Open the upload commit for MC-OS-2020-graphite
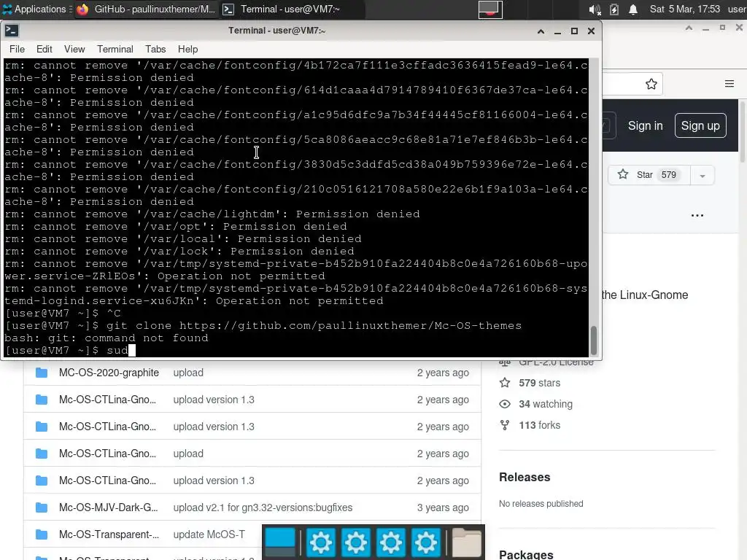The height and width of the screenshot is (560, 747). [x=188, y=373]
